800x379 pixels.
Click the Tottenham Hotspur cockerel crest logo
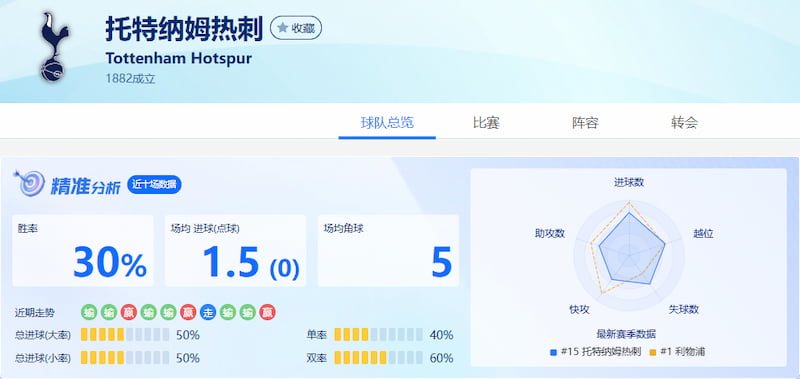click(54, 47)
